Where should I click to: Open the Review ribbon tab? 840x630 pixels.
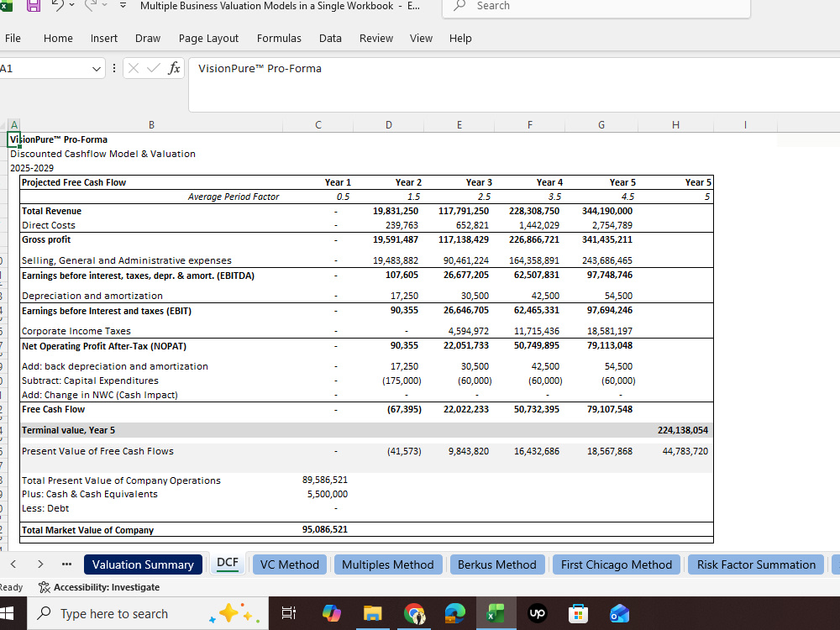pyautogui.click(x=376, y=38)
